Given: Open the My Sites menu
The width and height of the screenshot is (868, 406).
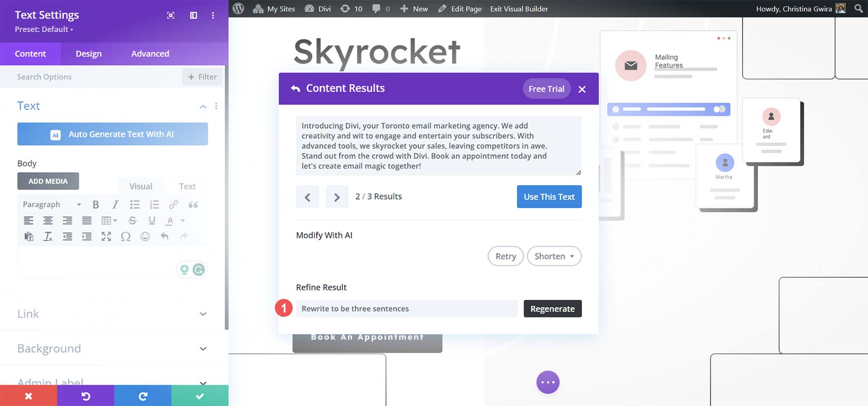Looking at the screenshot, I should coord(274,9).
